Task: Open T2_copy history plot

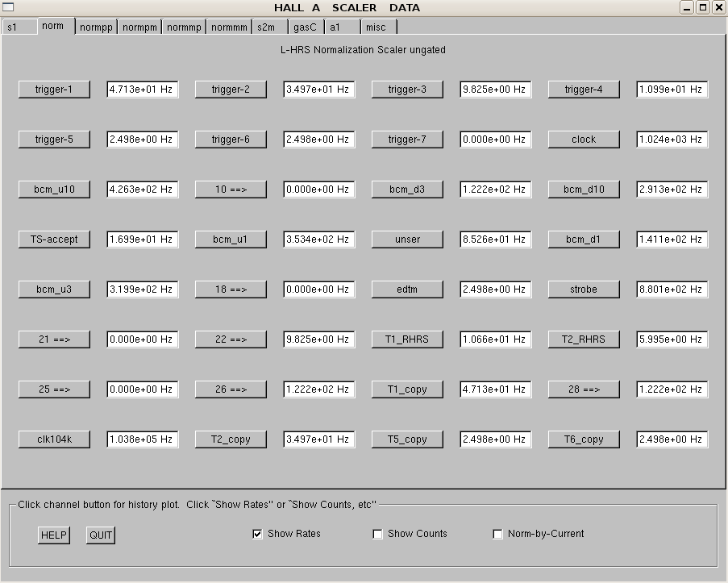Action: [231, 439]
